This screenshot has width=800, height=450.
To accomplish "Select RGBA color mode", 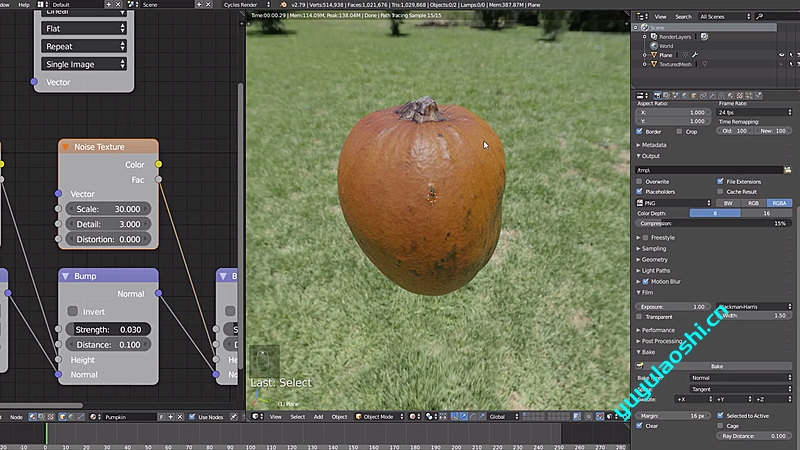I will [779, 203].
